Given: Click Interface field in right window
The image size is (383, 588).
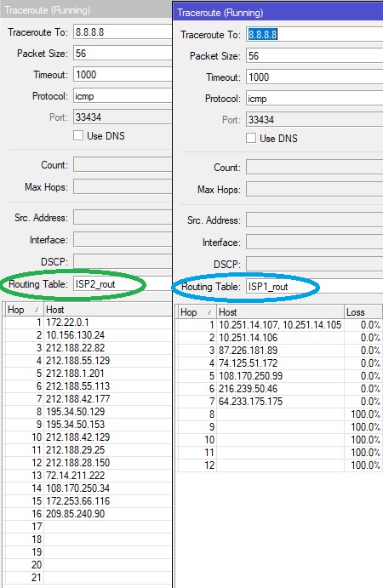Looking at the screenshot, I should click(314, 243).
